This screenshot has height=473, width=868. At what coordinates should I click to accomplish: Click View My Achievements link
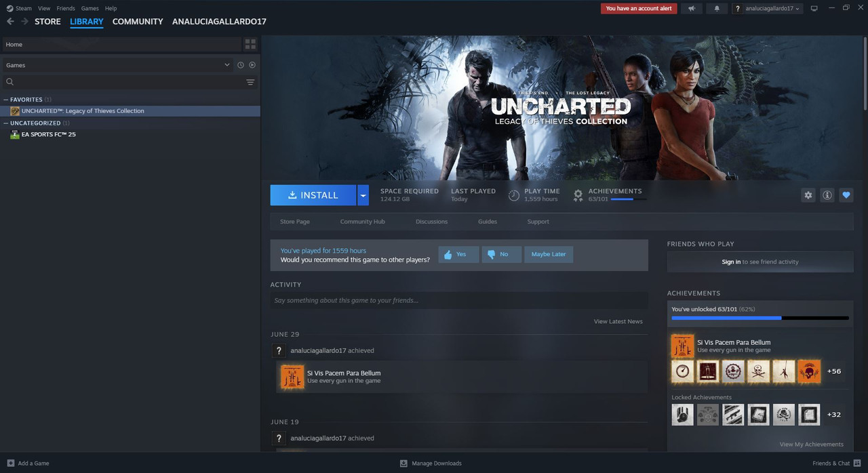tap(811, 445)
